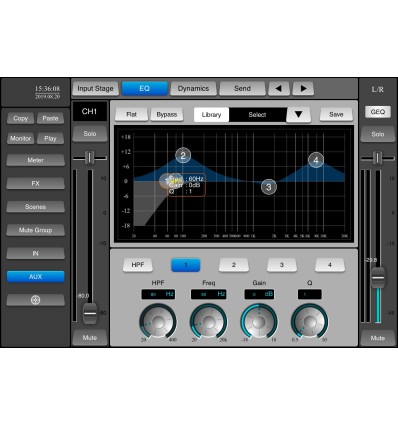The image size is (398, 425).
Task: Click the Q value field
Action: [x=310, y=294]
